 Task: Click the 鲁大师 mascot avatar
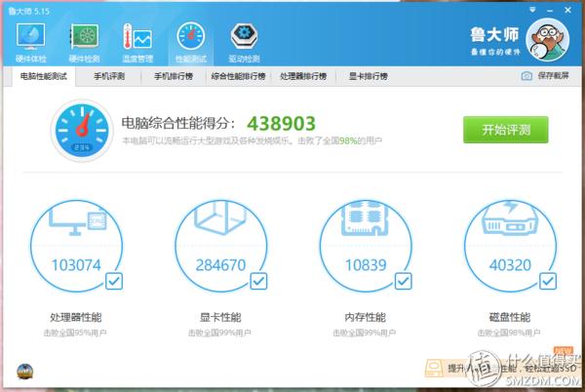click(x=547, y=40)
